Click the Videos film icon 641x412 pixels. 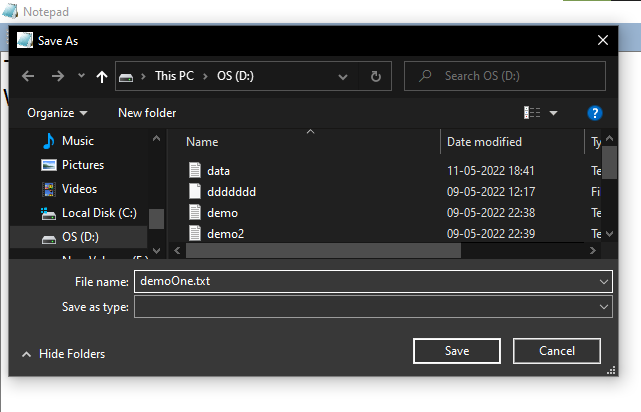pos(49,189)
